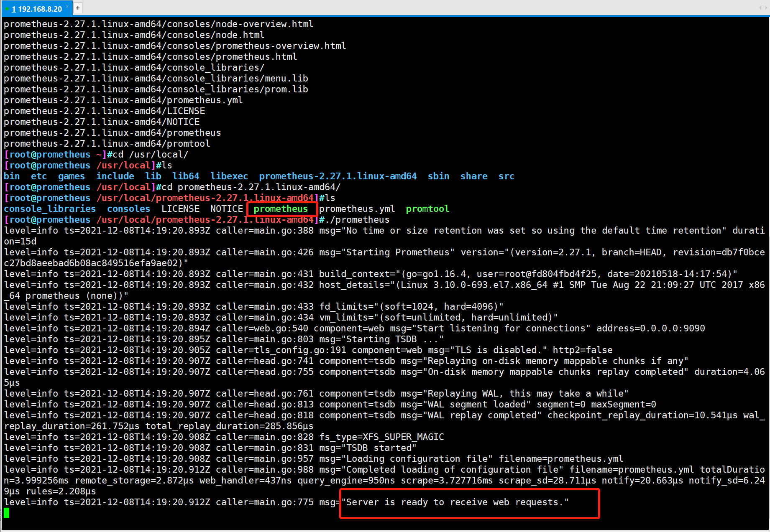Click 'consoles/prometheus-overview.html' extracted file line
Image resolution: width=770 pixels, height=532 pixels.
point(175,46)
